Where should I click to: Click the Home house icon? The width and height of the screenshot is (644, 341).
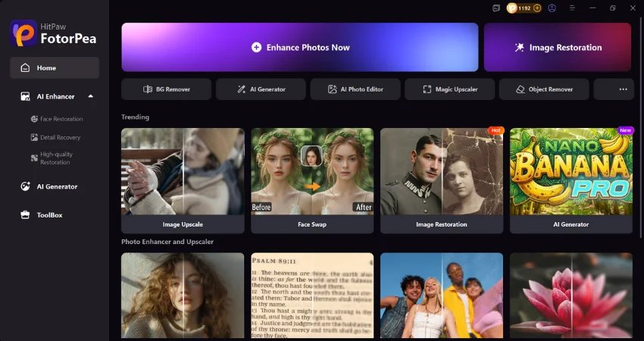click(x=26, y=67)
